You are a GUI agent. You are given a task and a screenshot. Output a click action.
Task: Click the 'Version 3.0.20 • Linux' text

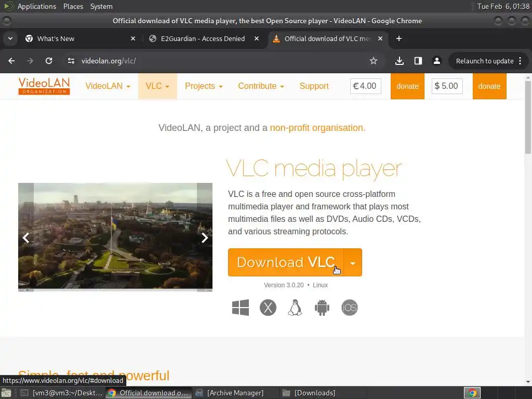(296, 285)
